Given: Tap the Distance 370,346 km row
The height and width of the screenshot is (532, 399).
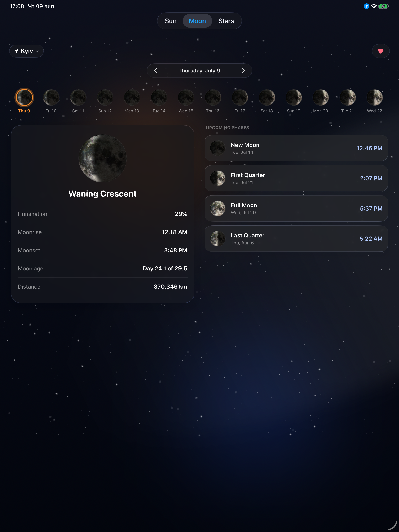Looking at the screenshot, I should [x=102, y=287].
